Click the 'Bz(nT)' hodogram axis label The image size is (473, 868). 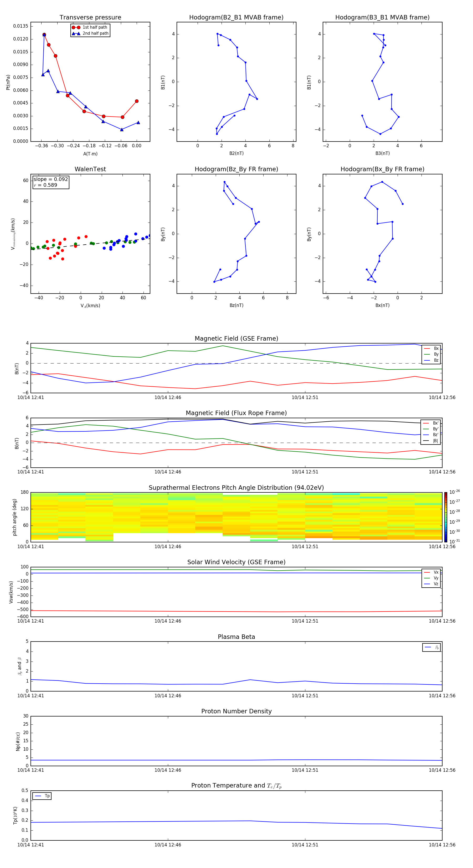tap(236, 305)
